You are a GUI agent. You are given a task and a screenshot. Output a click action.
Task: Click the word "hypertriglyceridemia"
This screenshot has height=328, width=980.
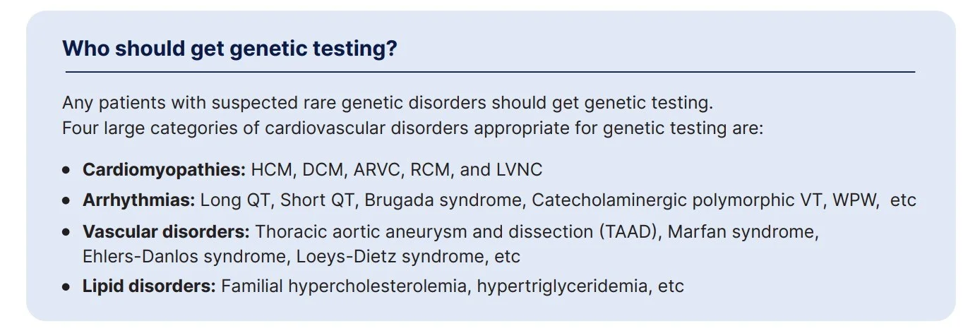[562, 286]
